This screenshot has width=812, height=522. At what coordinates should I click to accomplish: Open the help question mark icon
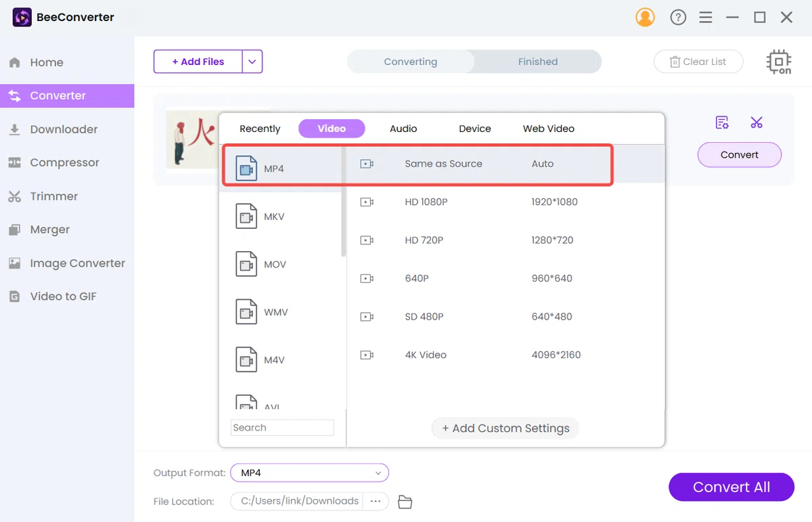678,18
